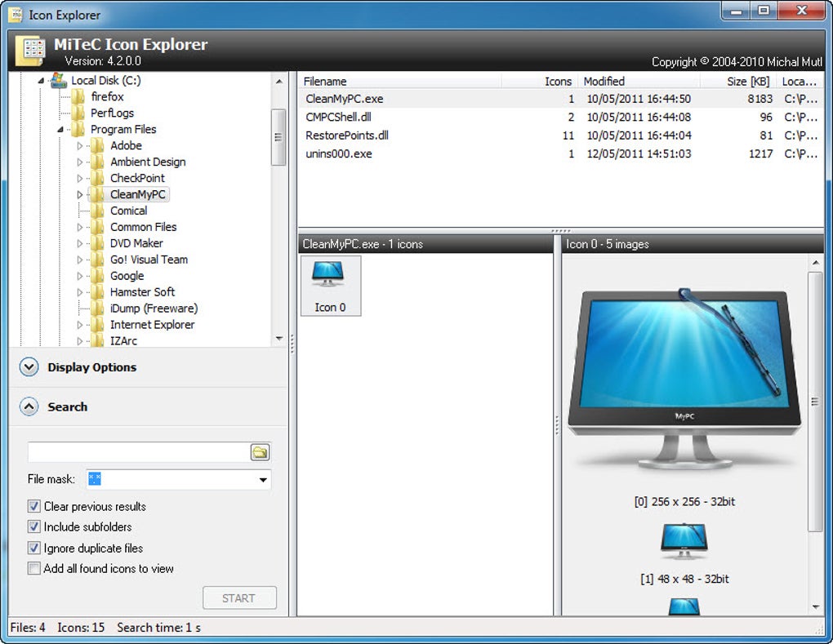
Task: Select the Internet Explorer folder label
Action: click(x=153, y=325)
